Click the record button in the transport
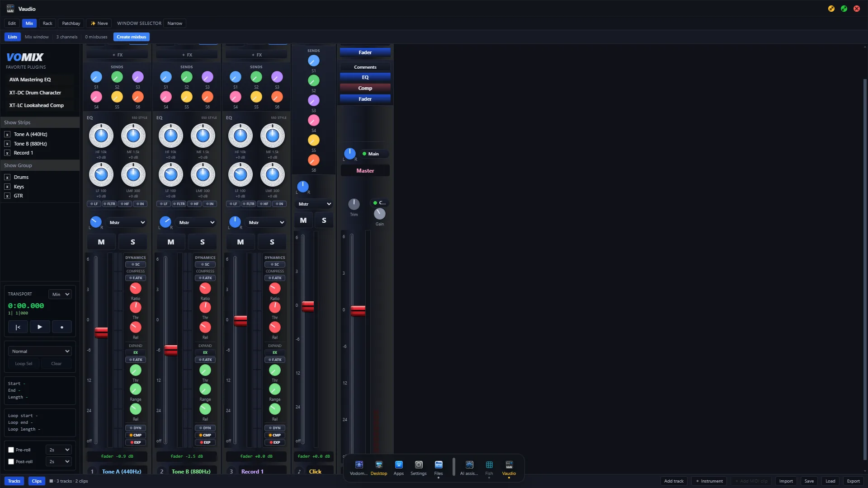Screen dimensions: 868x488 point(62,327)
